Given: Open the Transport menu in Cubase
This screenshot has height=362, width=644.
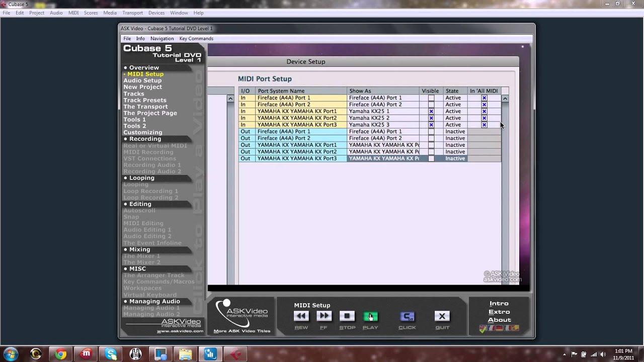Looking at the screenshot, I should (133, 13).
